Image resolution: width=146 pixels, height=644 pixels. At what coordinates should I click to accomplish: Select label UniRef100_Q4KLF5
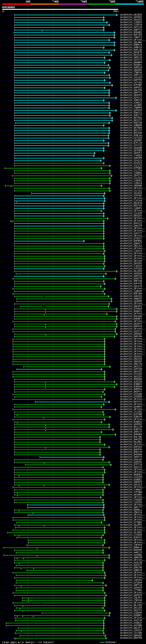click(x=131, y=226)
